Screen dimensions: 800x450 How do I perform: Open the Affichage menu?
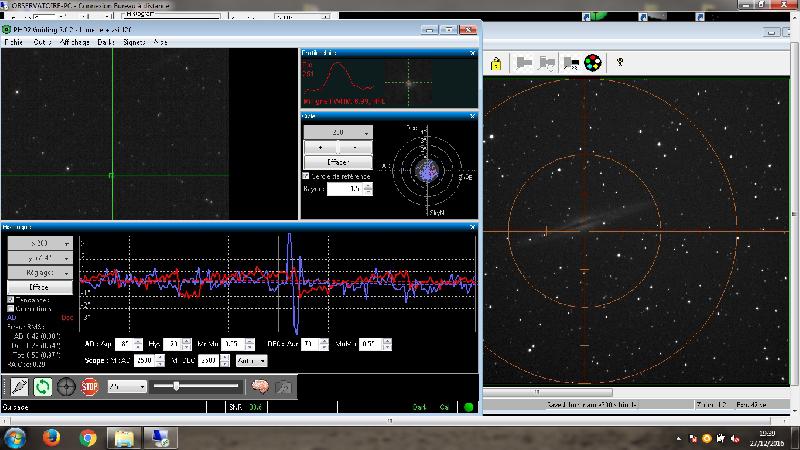point(74,43)
